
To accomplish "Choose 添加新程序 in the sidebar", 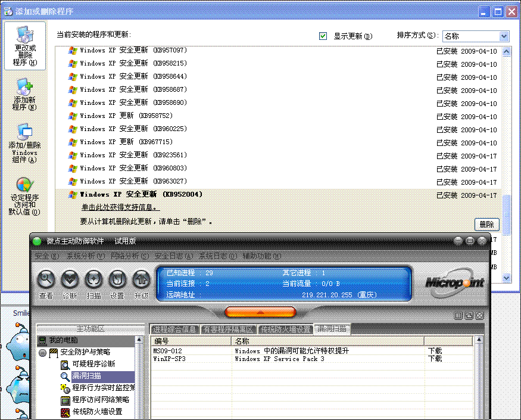I will pos(24,95).
